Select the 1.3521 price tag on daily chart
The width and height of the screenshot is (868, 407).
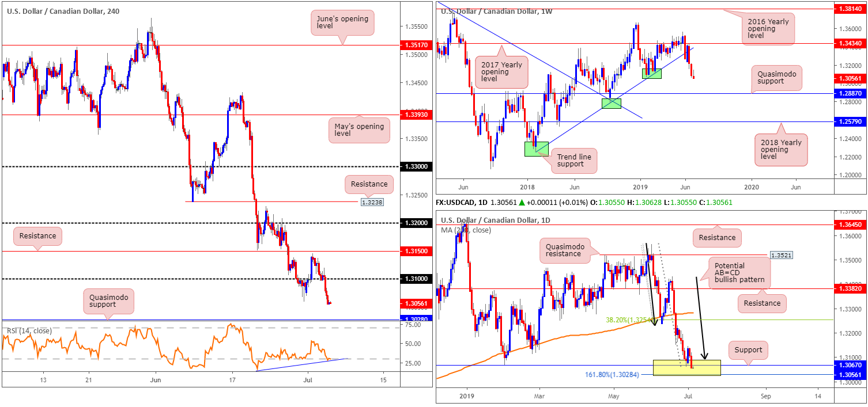783,254
